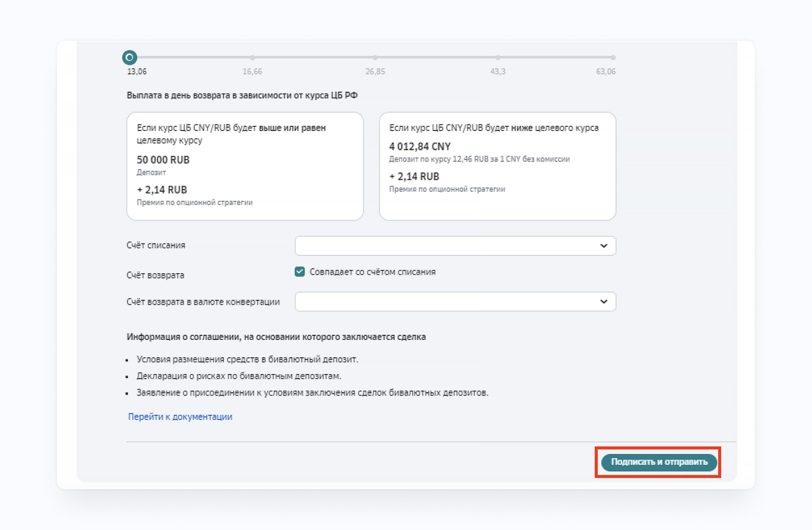Click the Подписать и отправить button

point(659,462)
